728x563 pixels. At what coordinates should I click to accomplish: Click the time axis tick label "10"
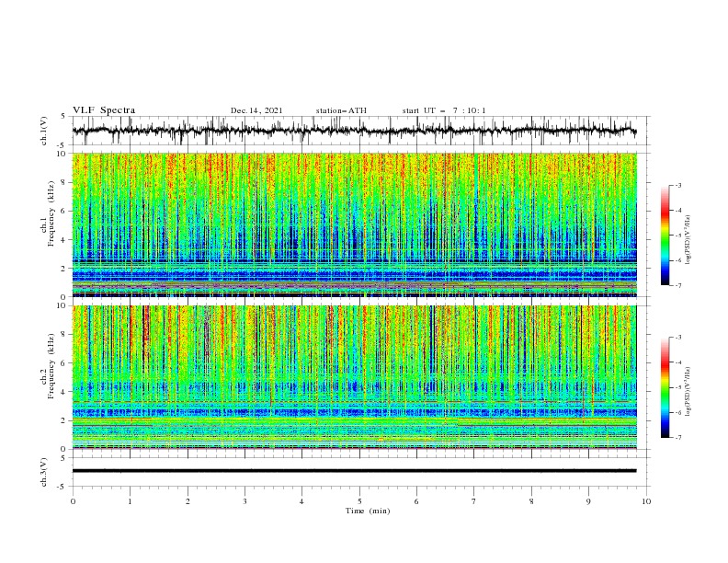click(646, 501)
